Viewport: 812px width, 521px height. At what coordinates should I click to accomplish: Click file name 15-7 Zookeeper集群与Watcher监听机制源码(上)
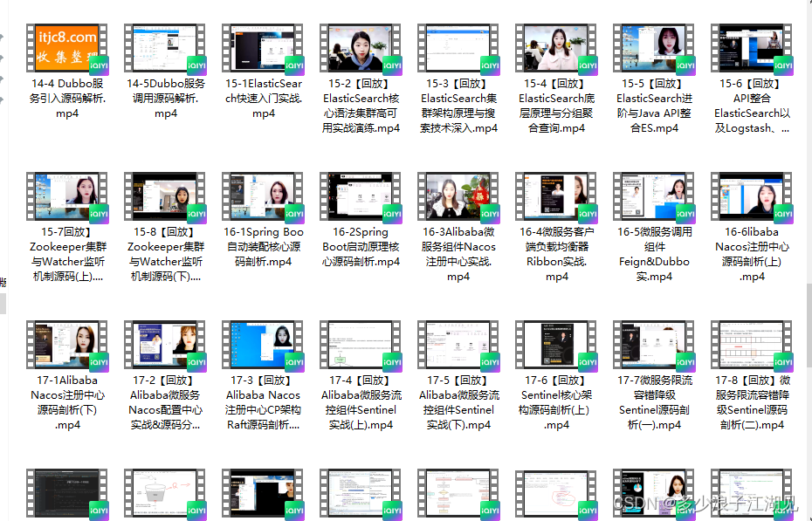coord(67,254)
